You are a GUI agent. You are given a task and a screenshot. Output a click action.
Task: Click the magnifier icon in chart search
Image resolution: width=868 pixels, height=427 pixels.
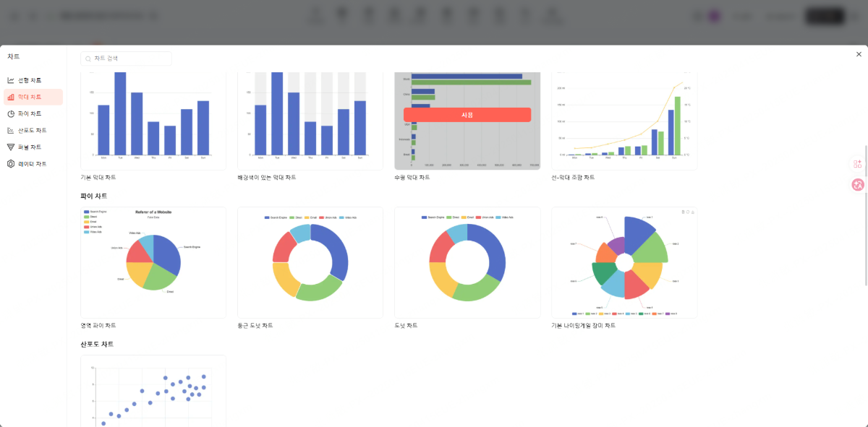pyautogui.click(x=88, y=59)
